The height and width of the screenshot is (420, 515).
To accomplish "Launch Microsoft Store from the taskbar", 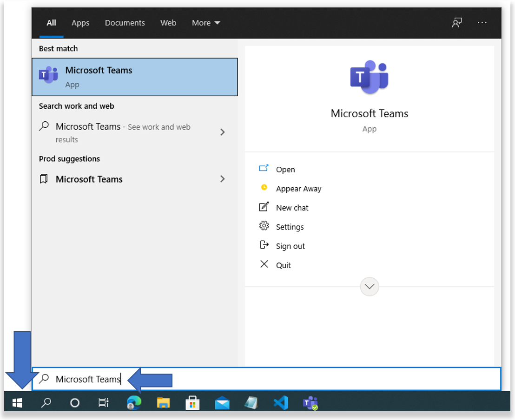I will click(192, 403).
